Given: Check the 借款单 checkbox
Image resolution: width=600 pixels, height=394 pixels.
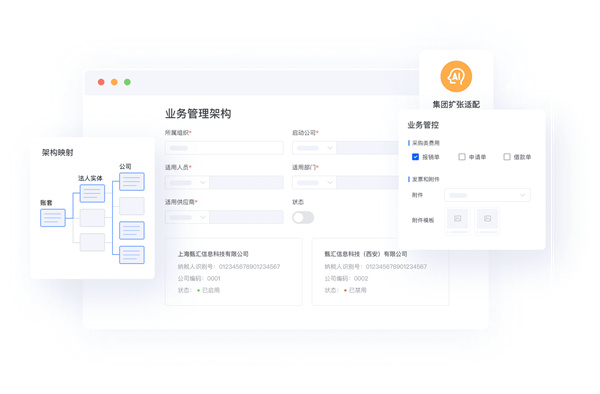Looking at the screenshot, I should tap(507, 157).
